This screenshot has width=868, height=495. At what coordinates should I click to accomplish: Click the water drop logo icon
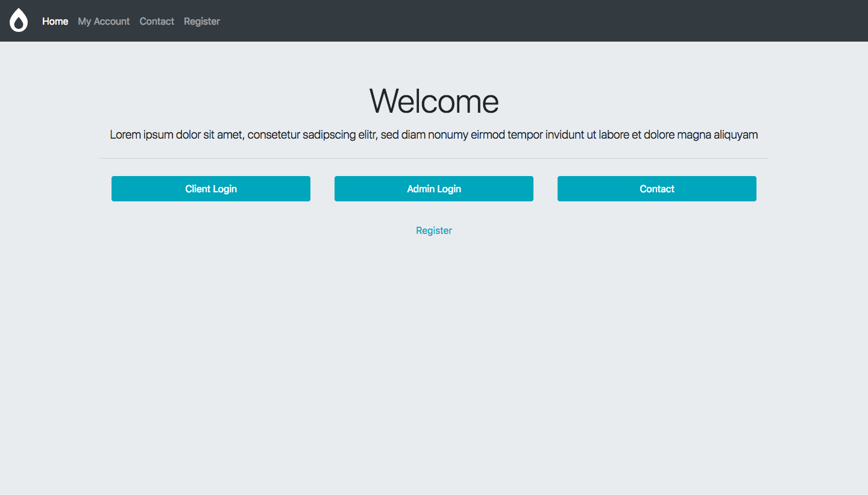19,20
